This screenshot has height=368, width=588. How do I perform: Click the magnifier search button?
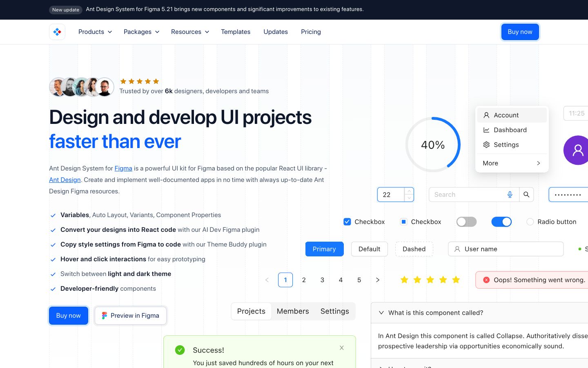tap(526, 195)
